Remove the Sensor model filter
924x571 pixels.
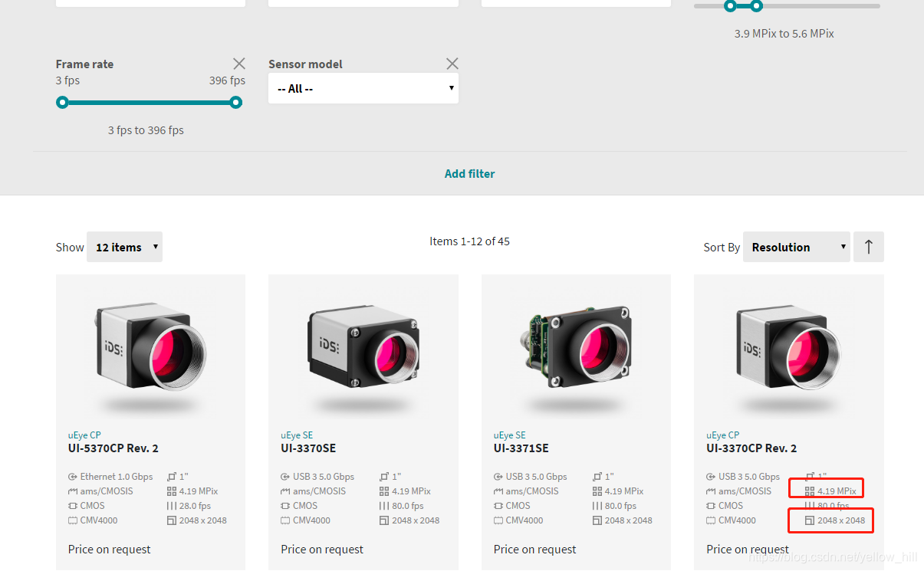coord(452,64)
